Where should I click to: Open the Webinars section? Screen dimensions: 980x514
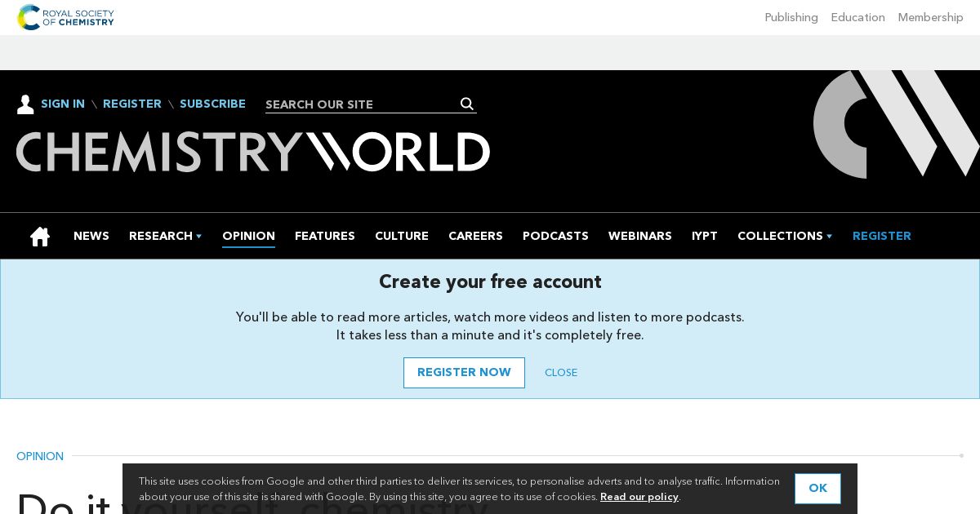click(x=640, y=236)
